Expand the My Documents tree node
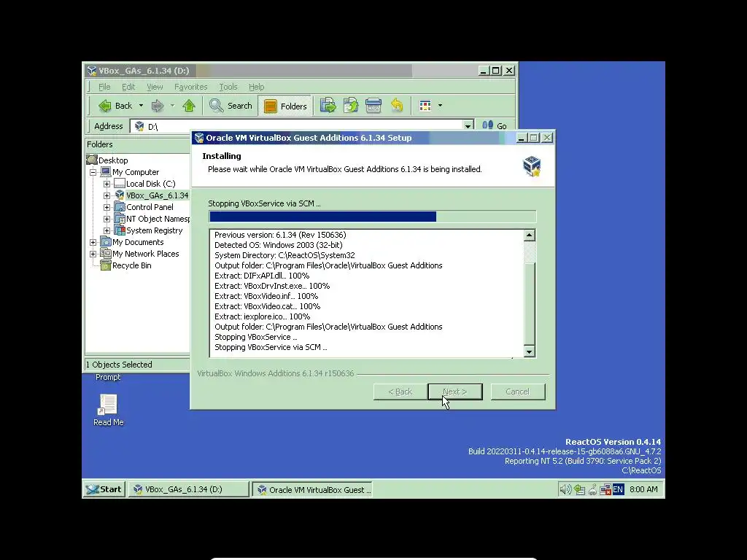The height and width of the screenshot is (560, 747). click(93, 242)
